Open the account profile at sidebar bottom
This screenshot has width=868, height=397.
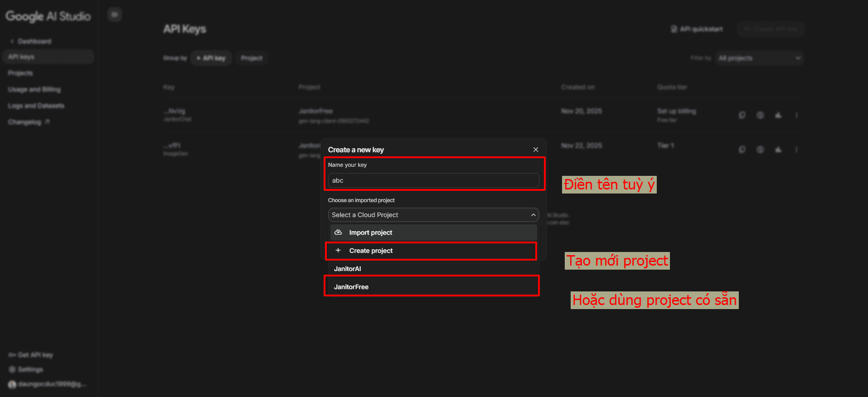[47, 384]
